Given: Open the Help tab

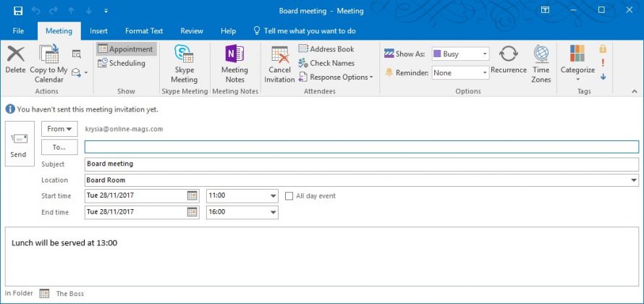Looking at the screenshot, I should [228, 31].
